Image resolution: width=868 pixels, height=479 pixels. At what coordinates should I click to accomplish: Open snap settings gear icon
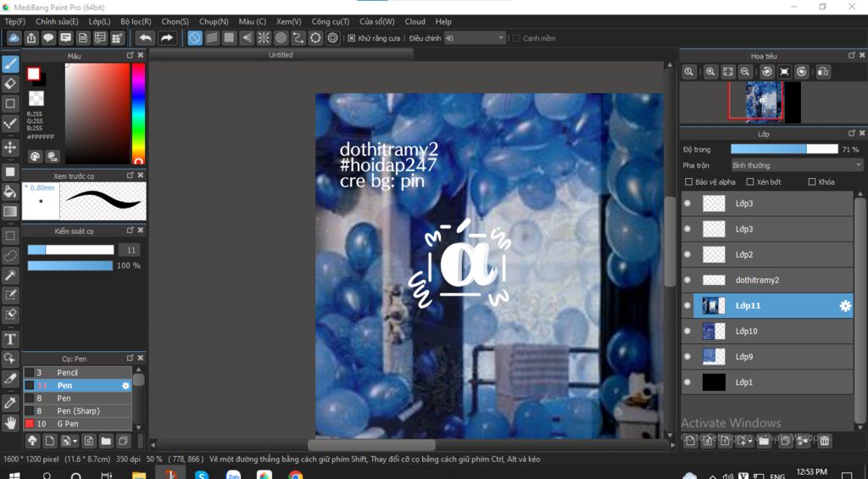click(332, 38)
